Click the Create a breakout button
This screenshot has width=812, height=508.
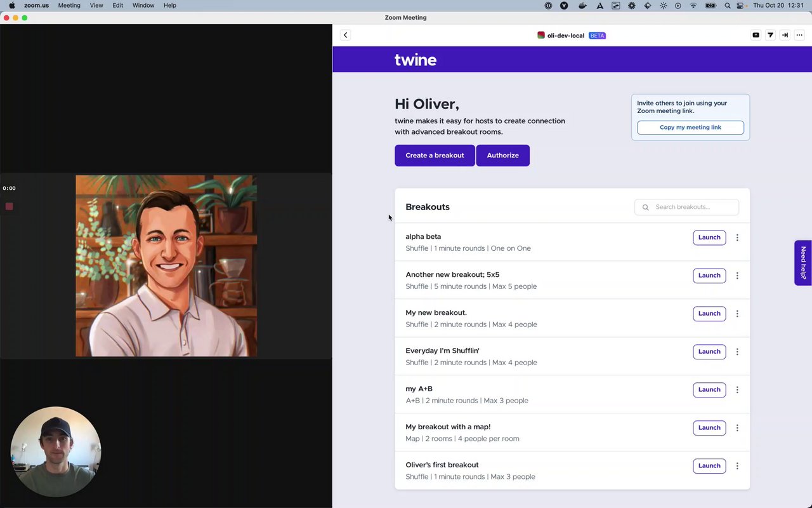(435, 156)
